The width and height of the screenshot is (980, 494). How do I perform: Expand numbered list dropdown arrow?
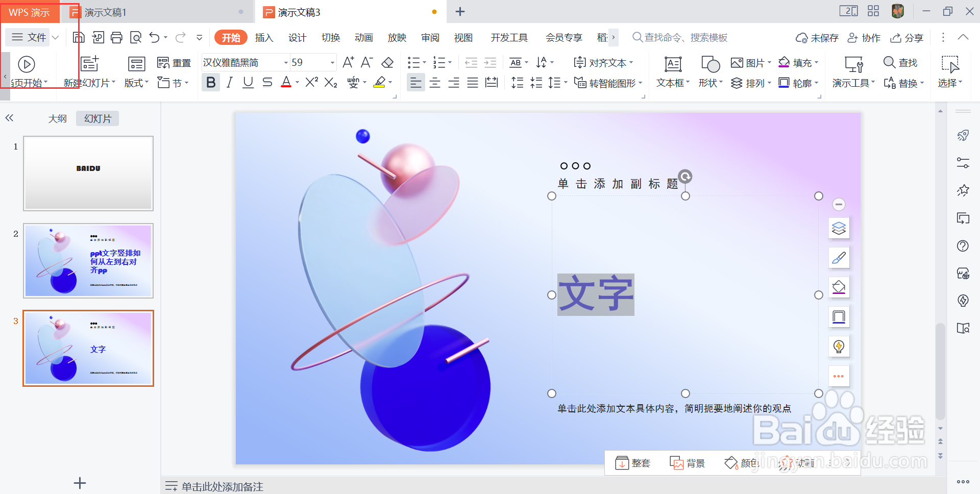450,63
